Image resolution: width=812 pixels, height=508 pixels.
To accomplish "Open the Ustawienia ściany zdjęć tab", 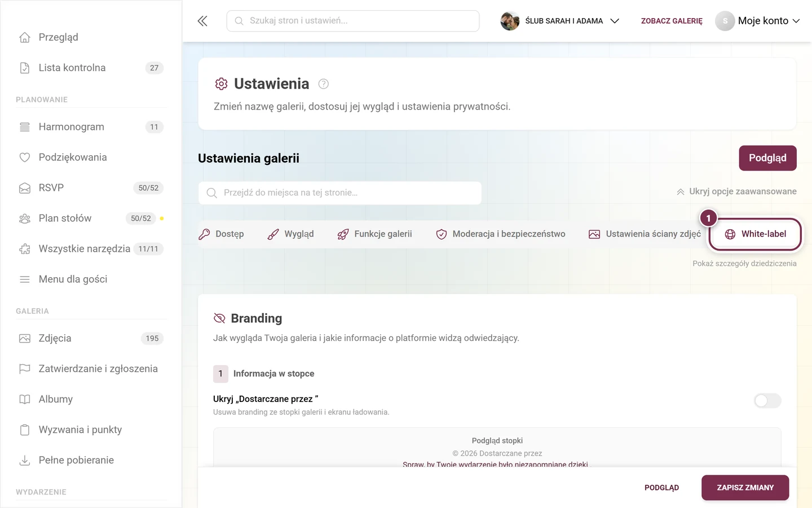I will point(645,234).
